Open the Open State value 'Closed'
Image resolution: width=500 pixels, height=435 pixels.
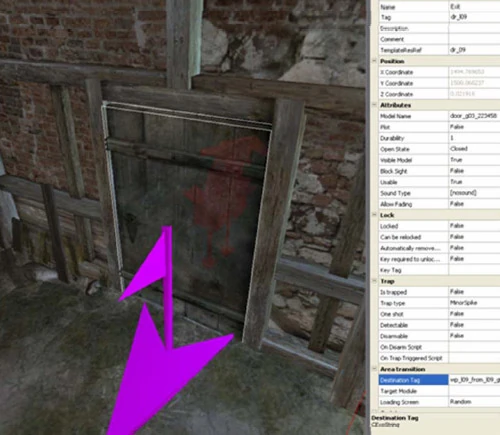[x=474, y=149]
